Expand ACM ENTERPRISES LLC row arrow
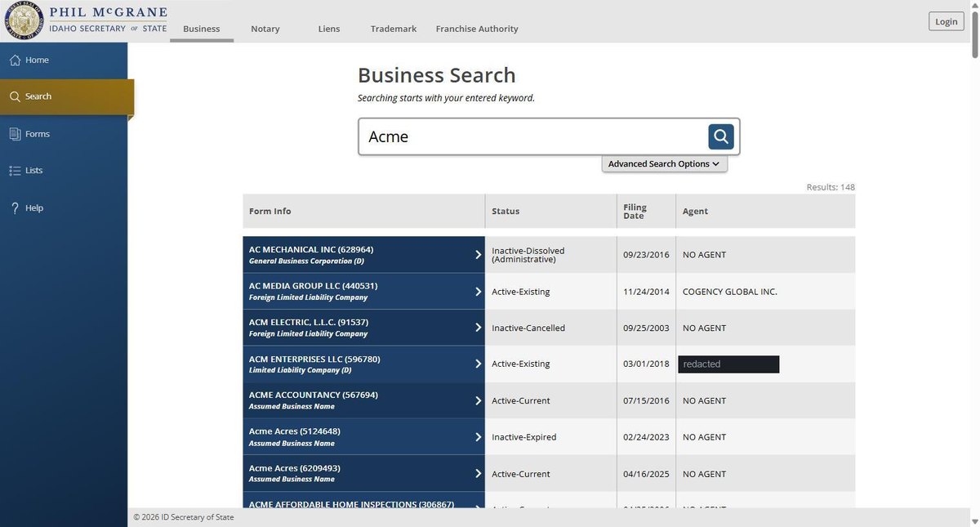Image resolution: width=980 pixels, height=527 pixels. pos(479,364)
